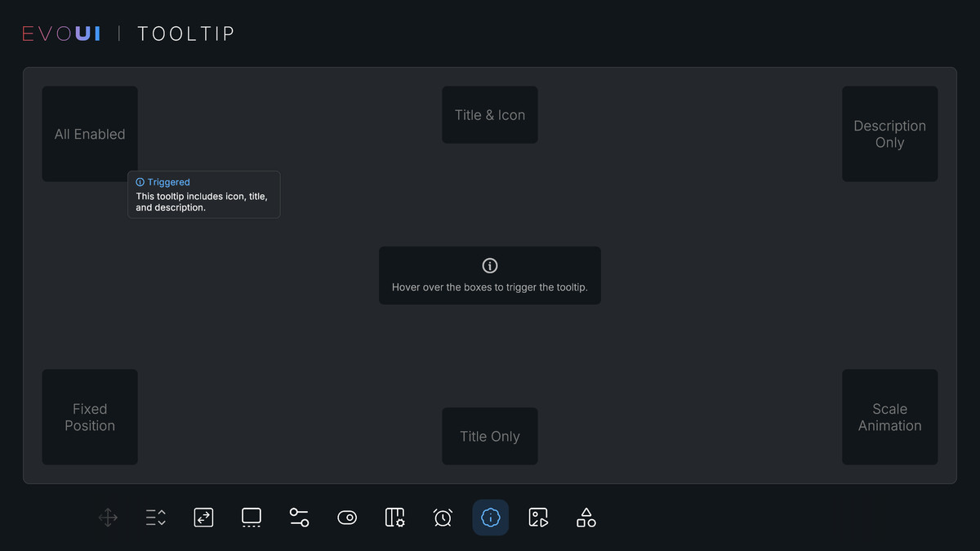Select the toggle switch icon in bottom bar
Viewport: 980px width, 551px height.
pyautogui.click(x=347, y=518)
